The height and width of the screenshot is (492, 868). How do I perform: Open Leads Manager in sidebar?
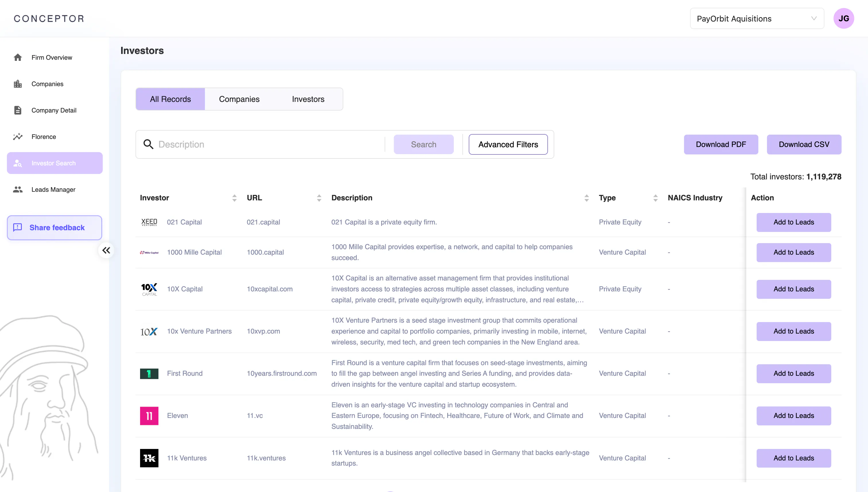[x=55, y=189]
